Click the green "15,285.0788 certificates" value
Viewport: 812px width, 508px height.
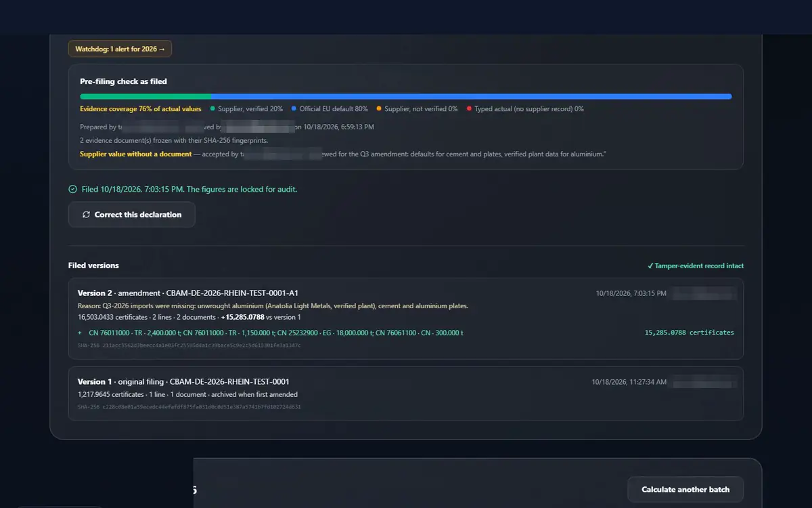click(690, 333)
